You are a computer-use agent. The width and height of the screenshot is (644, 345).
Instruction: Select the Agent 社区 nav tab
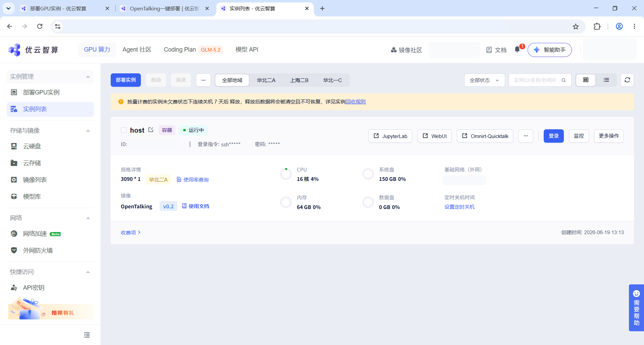pos(137,50)
